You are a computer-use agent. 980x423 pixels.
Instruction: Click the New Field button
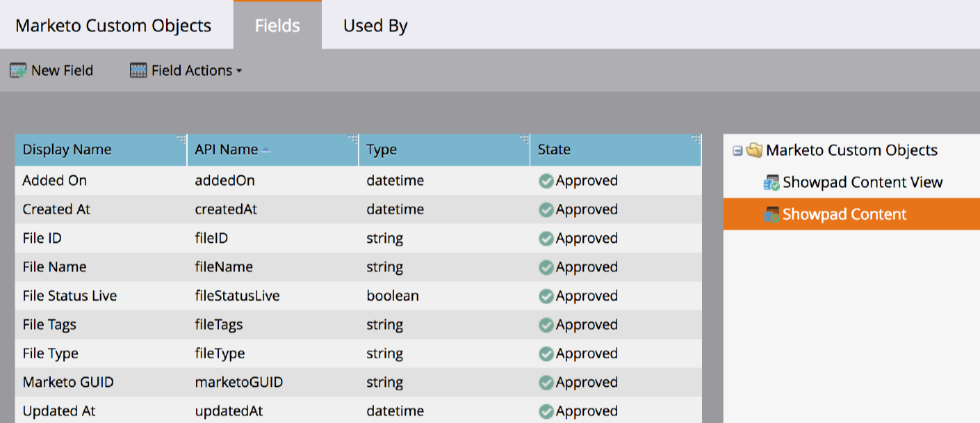[x=51, y=70]
